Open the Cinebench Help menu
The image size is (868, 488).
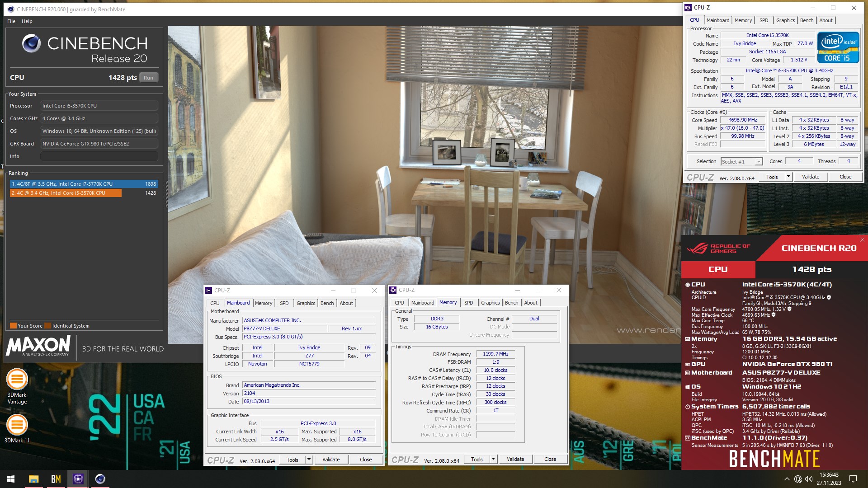click(27, 21)
